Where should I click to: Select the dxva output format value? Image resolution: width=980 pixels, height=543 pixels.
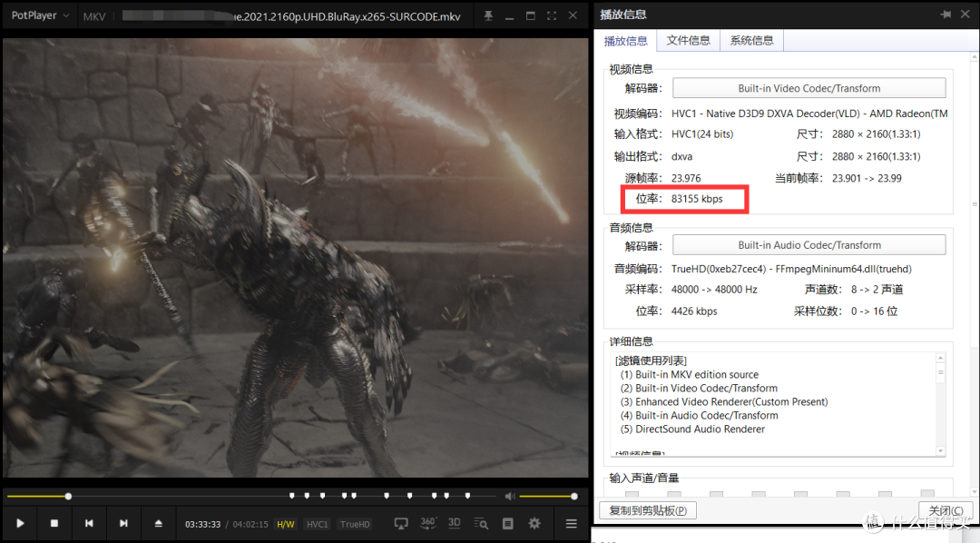(681, 156)
